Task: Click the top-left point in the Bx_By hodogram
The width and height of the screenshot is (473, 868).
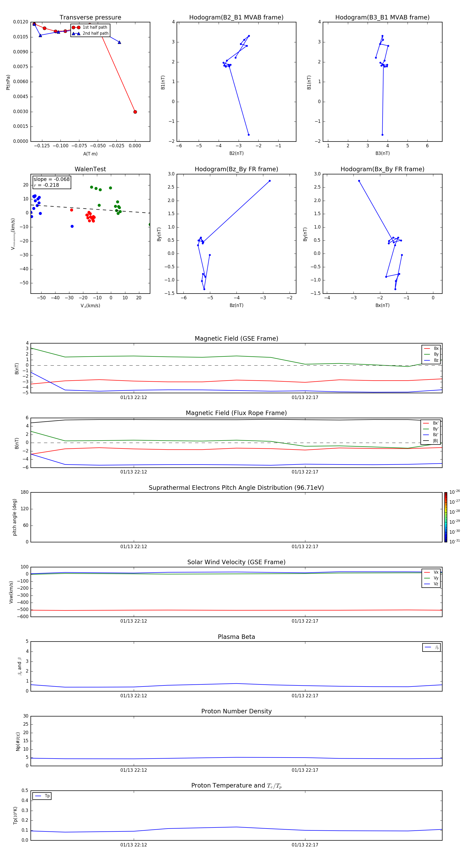Action: [359, 181]
